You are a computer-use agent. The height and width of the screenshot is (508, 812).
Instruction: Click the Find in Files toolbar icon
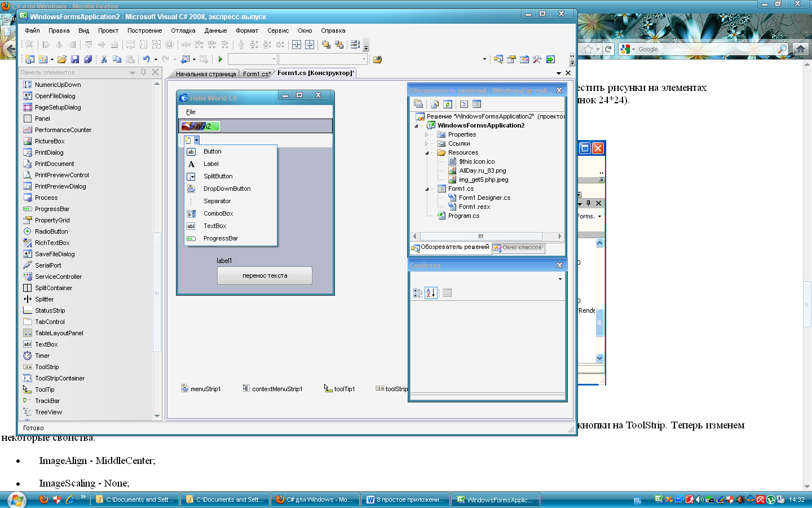point(377,59)
